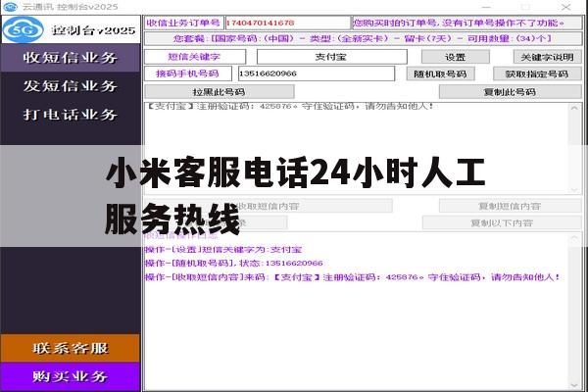Image resolution: width=588 pixels, height=392 pixels.
Task: Open 关键字说明 help button
Action: pos(547,57)
